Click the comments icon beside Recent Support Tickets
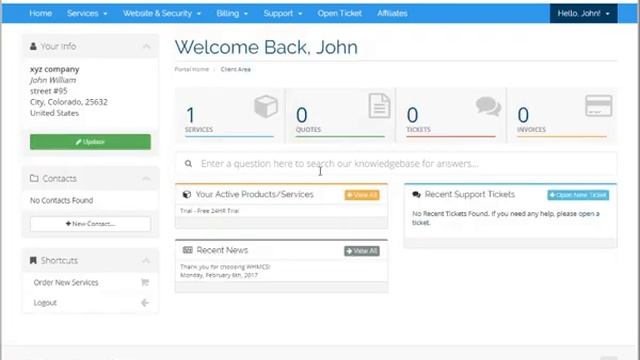This screenshot has height=360, width=640. point(416,194)
